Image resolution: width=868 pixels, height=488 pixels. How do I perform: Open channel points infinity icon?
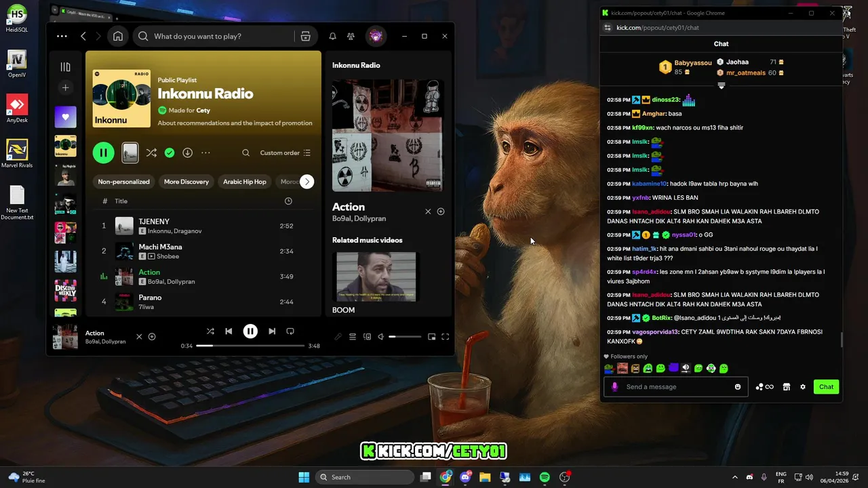[x=765, y=387]
